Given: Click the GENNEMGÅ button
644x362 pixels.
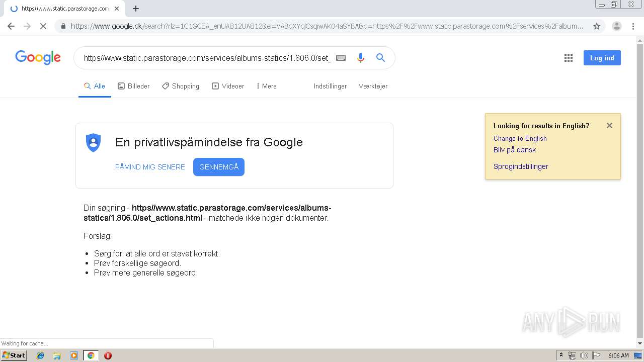Looking at the screenshot, I should click(219, 167).
